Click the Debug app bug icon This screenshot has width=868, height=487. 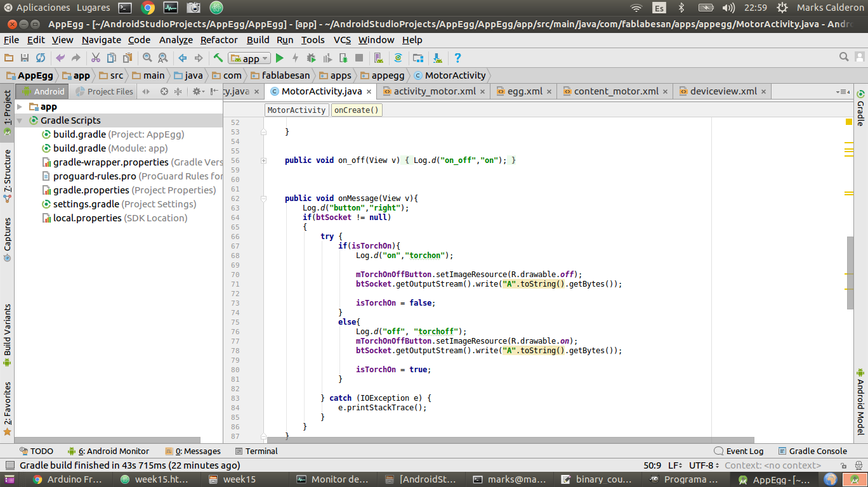[311, 58]
